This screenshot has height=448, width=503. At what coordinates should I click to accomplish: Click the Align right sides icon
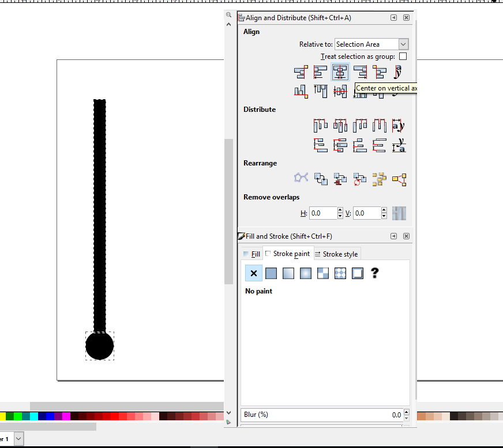tap(360, 72)
